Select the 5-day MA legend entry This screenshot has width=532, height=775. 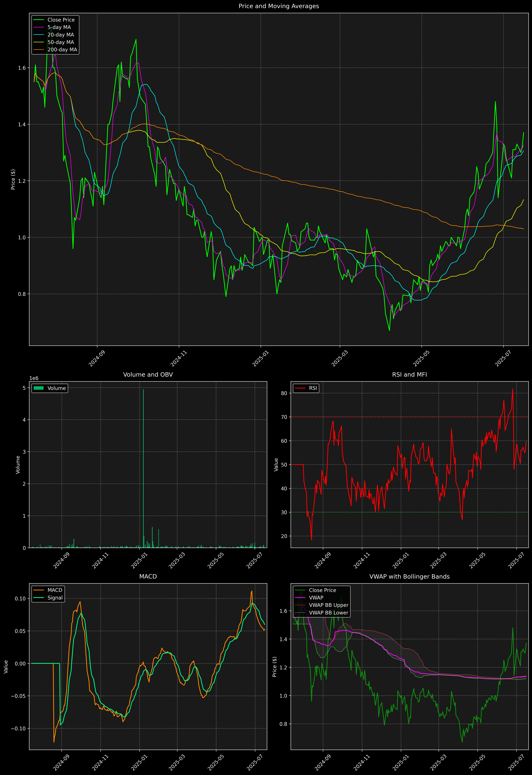[55, 27]
